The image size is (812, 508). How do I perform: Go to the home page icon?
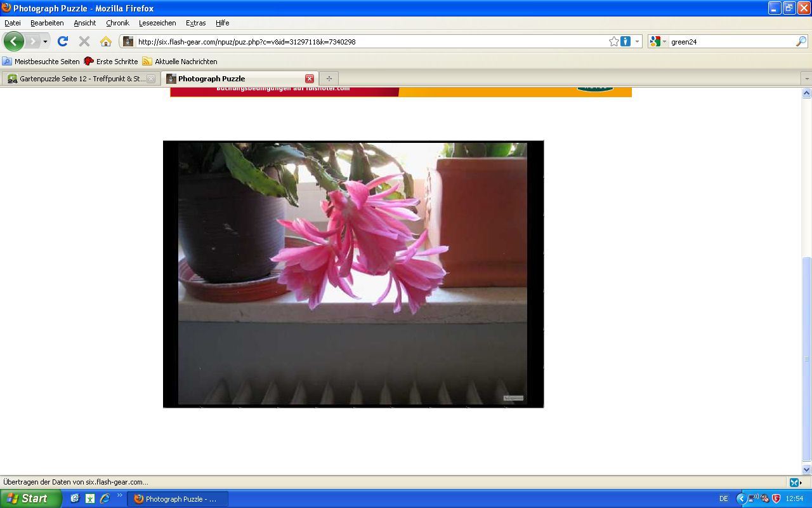(105, 41)
